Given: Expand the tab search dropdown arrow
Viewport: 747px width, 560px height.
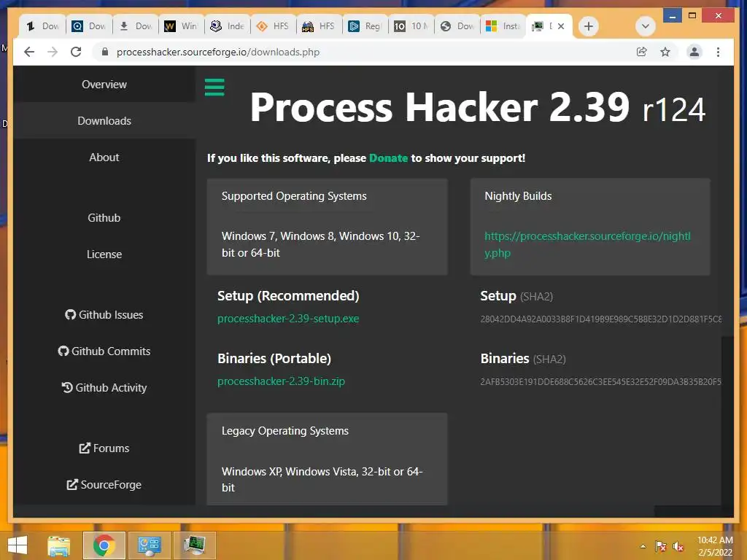Looking at the screenshot, I should click(x=645, y=26).
